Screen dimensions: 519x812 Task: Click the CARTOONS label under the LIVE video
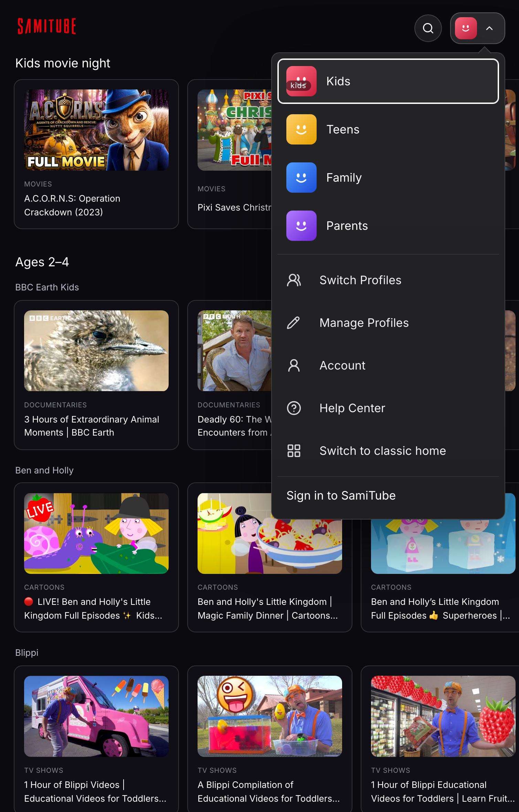click(44, 587)
